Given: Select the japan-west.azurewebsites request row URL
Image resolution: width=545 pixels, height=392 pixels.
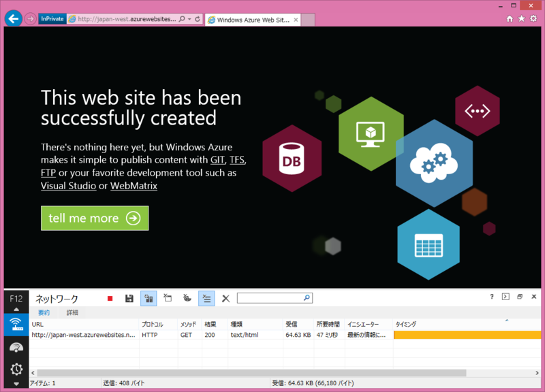Looking at the screenshot, I should click(x=83, y=335).
